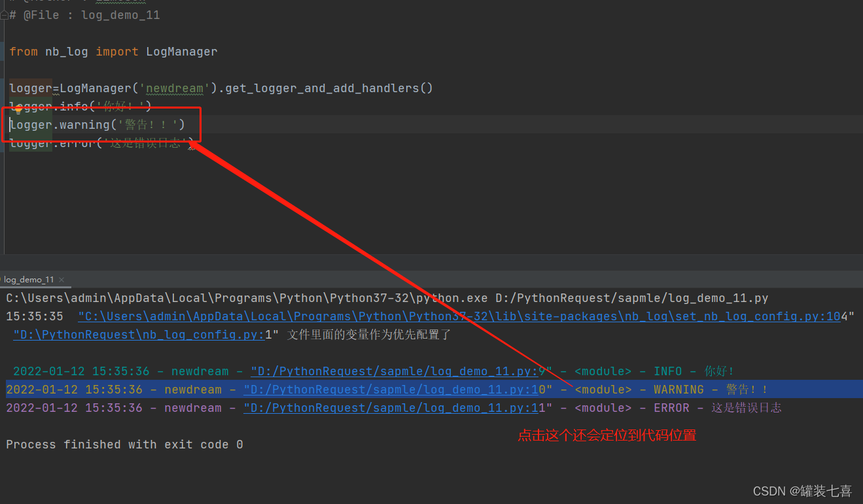The height and width of the screenshot is (504, 863).
Task: Collapse the comment fold marker beside @File line
Action: [4, 15]
